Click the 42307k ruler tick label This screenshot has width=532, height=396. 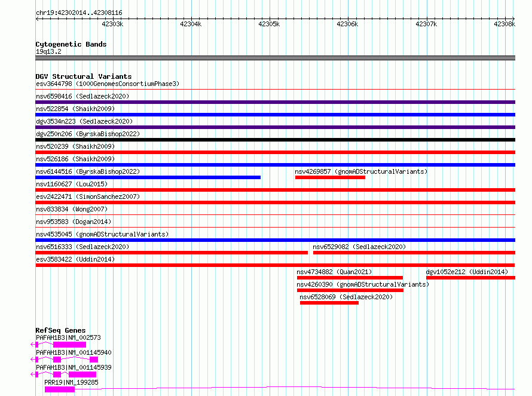[x=426, y=24]
